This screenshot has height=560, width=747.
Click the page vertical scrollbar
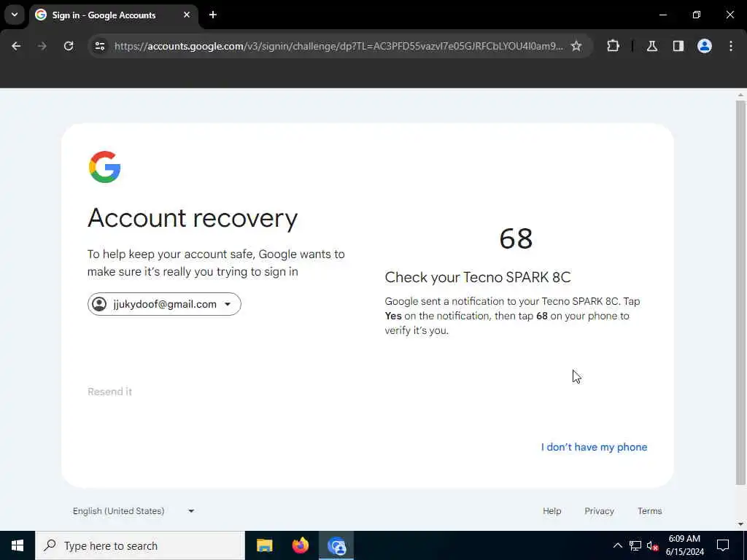pos(740,293)
